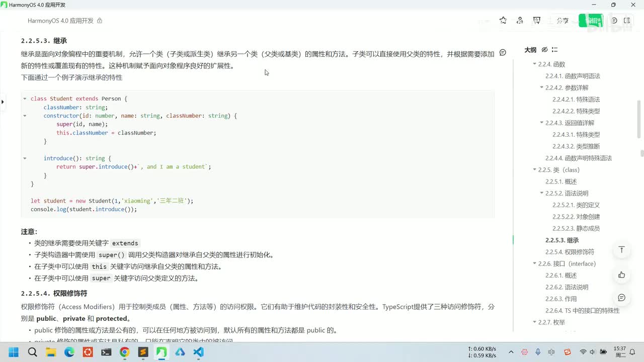
Task: Jump to 2.2.4.4. 函数声明特殊语法
Action: [x=579, y=158]
